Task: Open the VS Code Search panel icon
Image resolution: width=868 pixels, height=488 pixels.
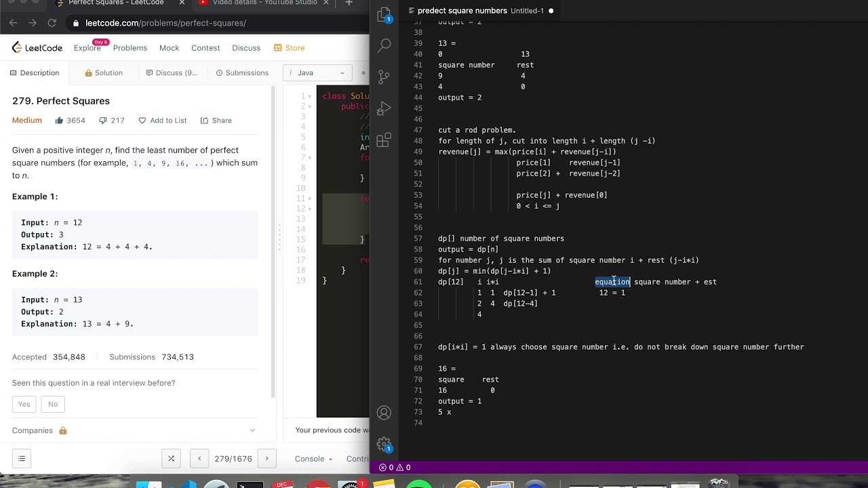Action: click(x=384, y=45)
